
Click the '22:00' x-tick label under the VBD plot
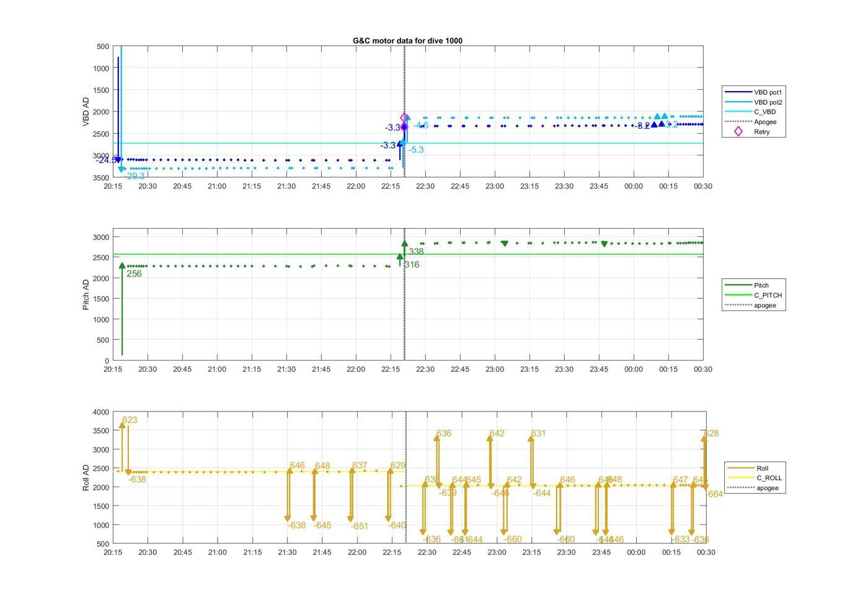[356, 187]
